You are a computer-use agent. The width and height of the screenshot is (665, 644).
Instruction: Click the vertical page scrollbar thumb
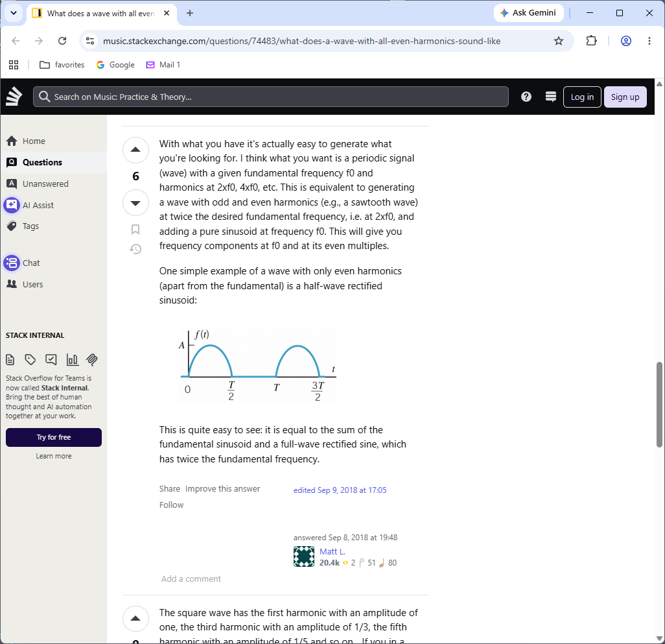(659, 404)
